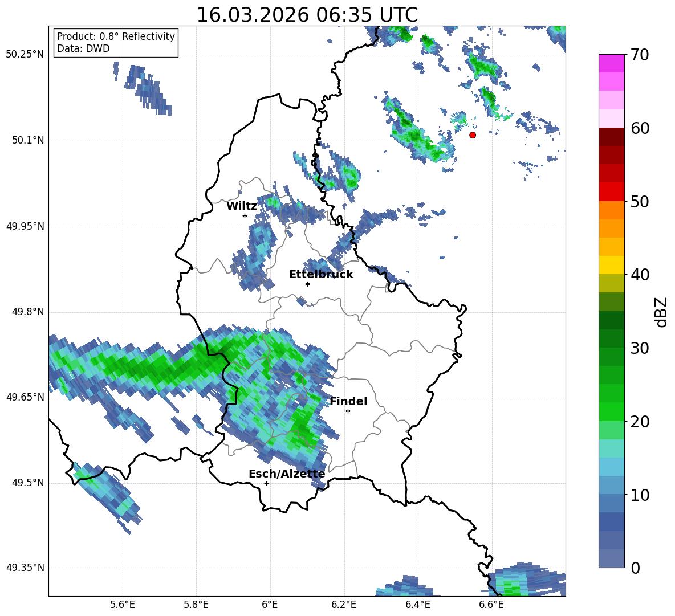The width and height of the screenshot is (675, 616).
Task: Click the 49.5°N latitude label
Action: tap(28, 483)
